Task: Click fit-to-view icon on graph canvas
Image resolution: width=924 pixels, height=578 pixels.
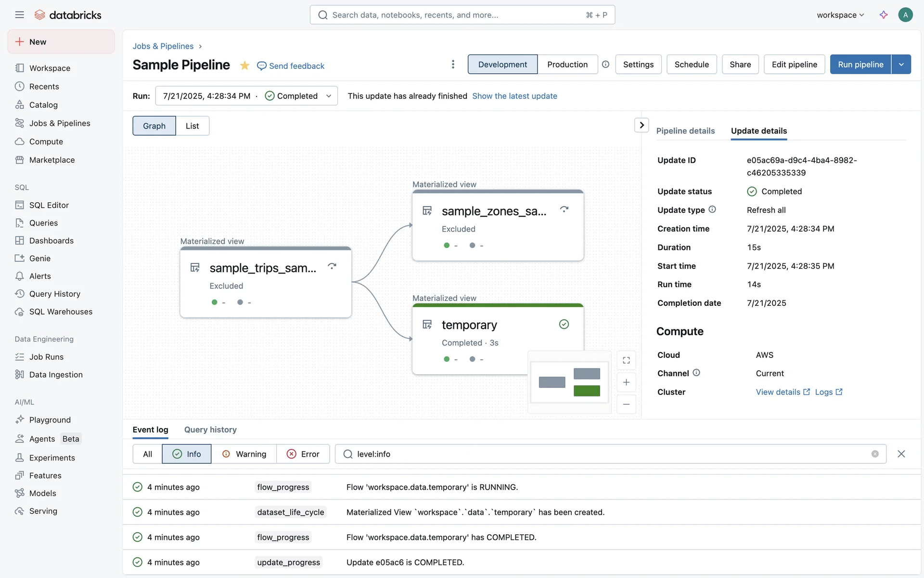Action: tap(626, 360)
